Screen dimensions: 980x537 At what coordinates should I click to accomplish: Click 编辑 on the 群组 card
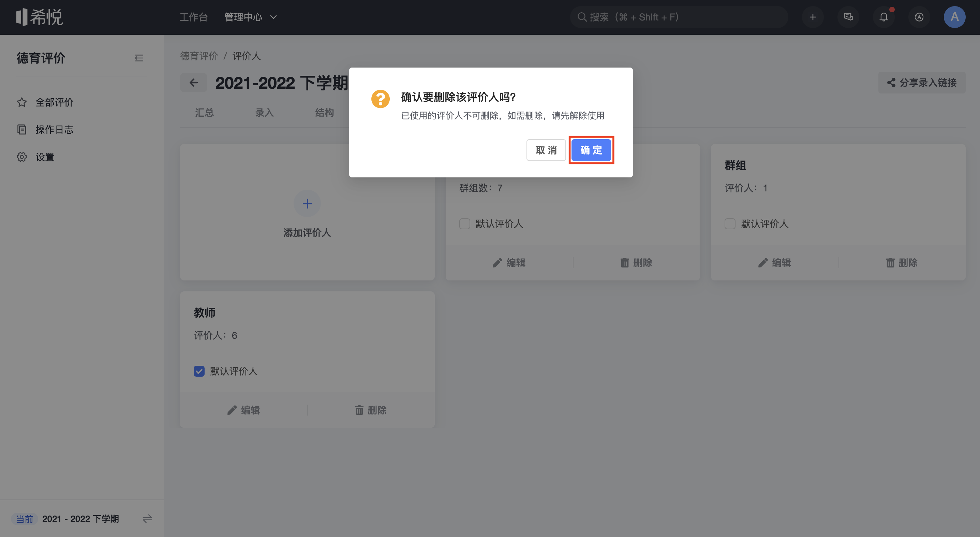pyautogui.click(x=775, y=263)
